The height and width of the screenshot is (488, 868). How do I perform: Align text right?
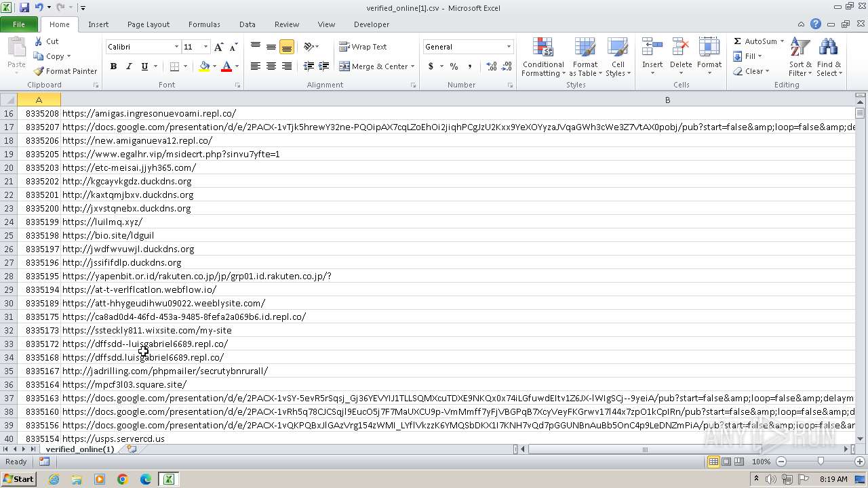point(287,66)
